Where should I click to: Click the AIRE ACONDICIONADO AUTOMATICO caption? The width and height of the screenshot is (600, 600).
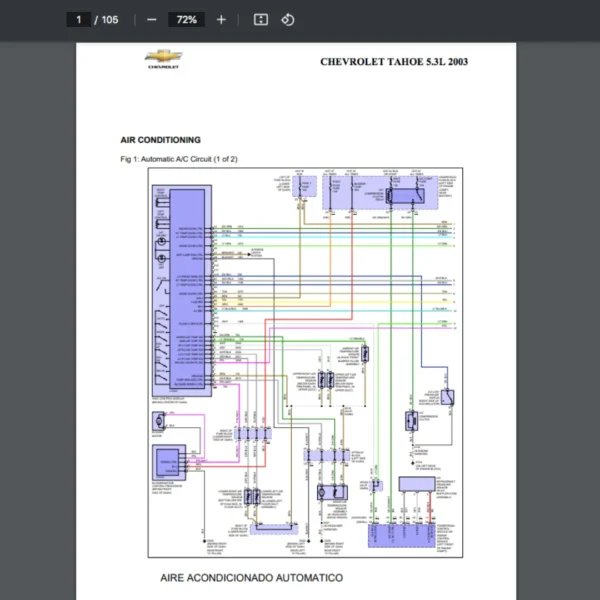(x=251, y=578)
